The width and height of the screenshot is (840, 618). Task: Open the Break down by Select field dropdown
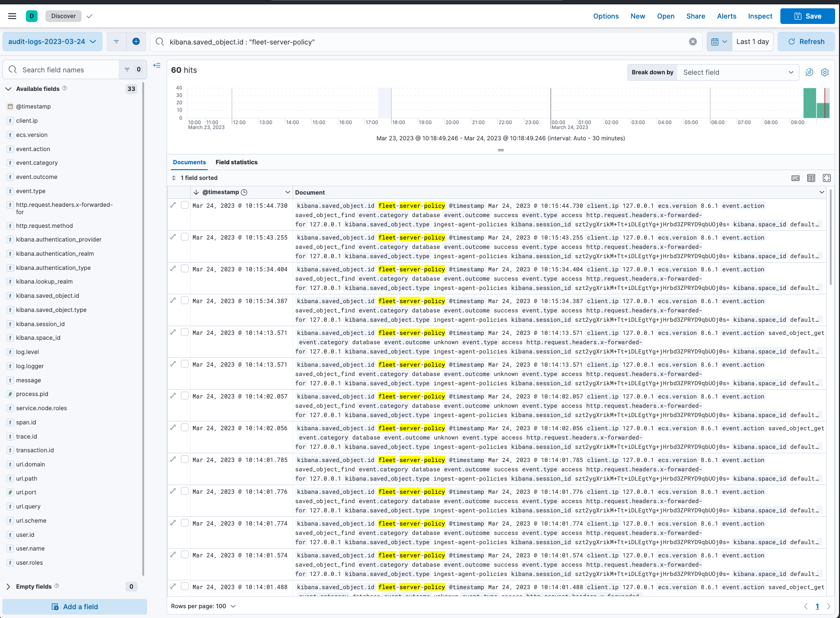(738, 72)
